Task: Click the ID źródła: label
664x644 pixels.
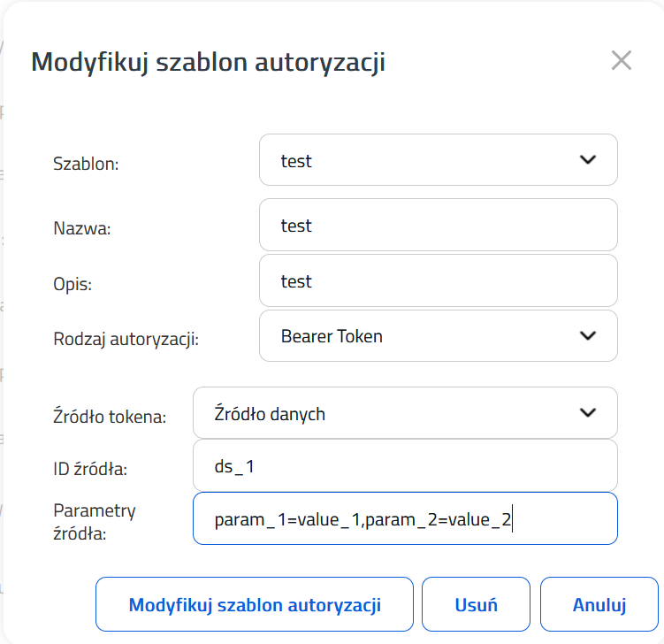Action: 90,469
